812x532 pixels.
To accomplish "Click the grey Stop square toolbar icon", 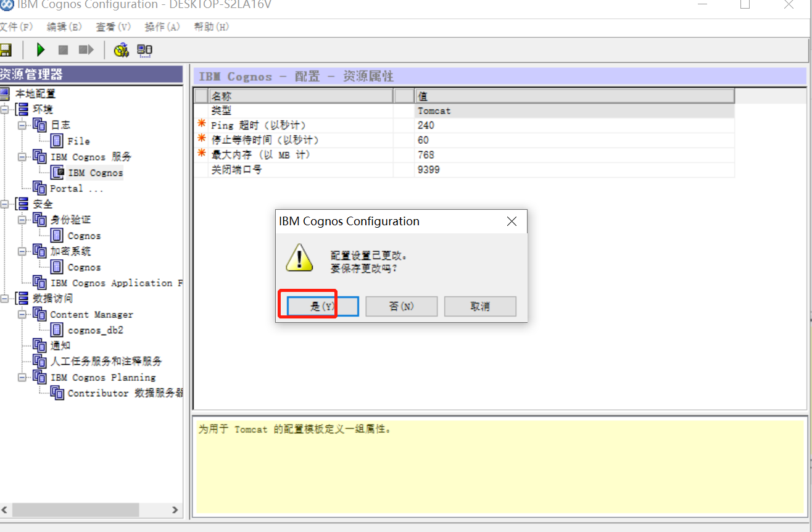I will tap(63, 50).
